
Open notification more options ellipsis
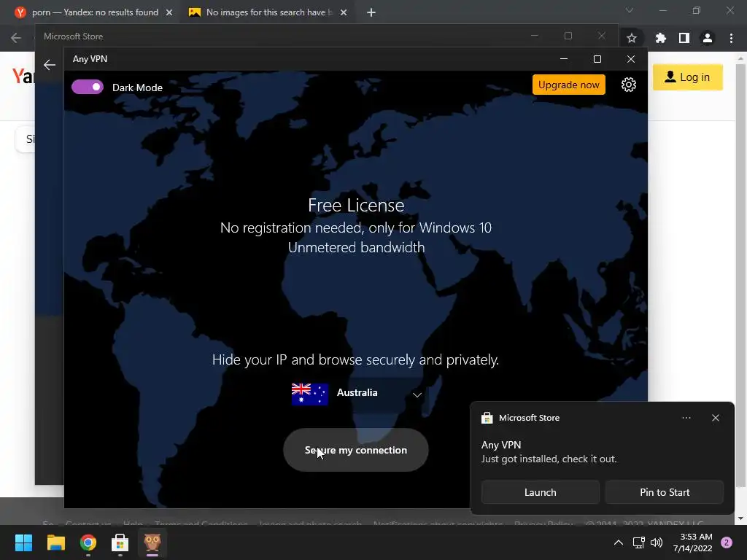pos(686,418)
